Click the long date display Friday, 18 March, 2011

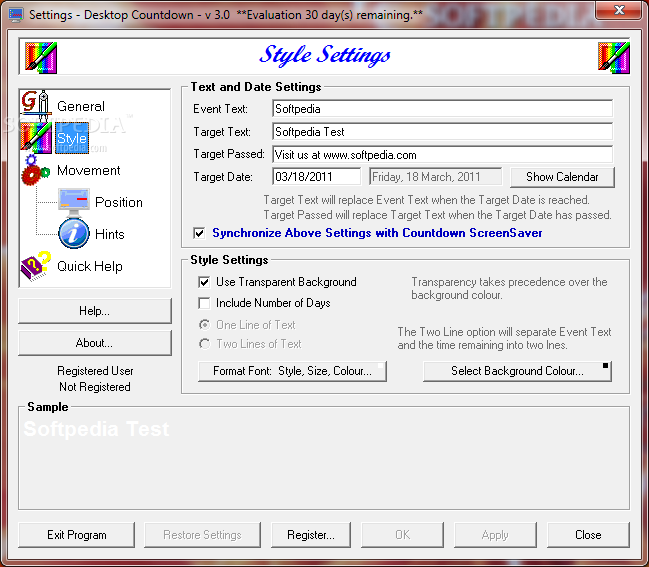[435, 177]
